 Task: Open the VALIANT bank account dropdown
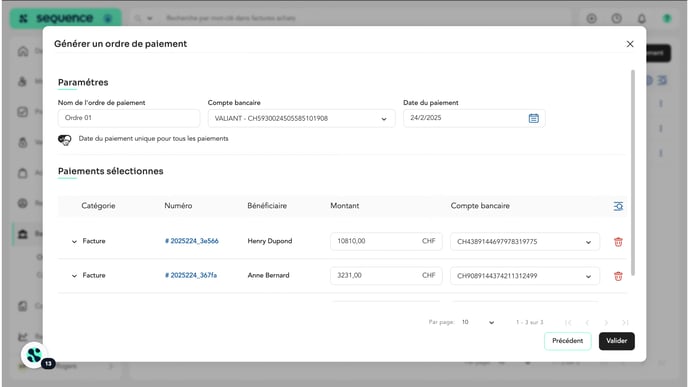pyautogui.click(x=301, y=118)
